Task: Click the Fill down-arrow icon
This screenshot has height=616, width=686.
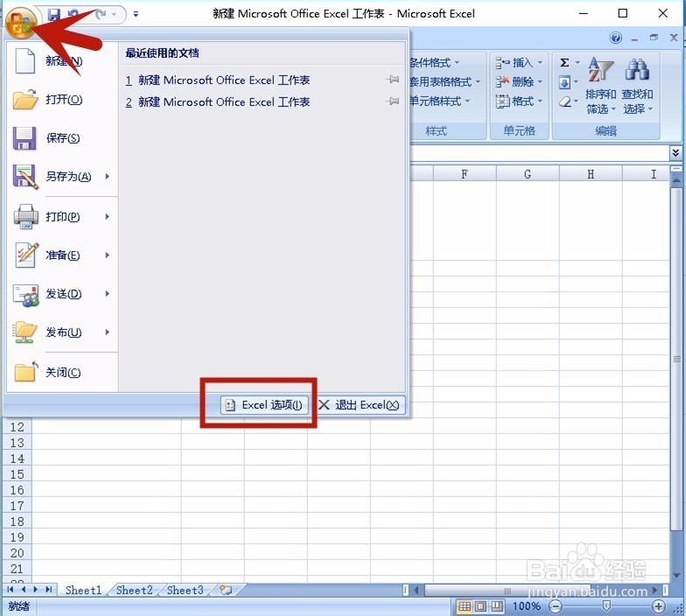Action: tap(565, 82)
